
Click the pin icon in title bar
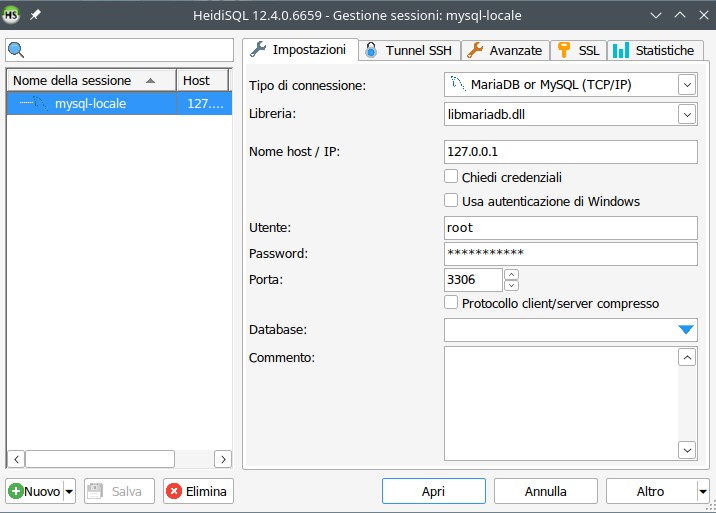point(35,15)
